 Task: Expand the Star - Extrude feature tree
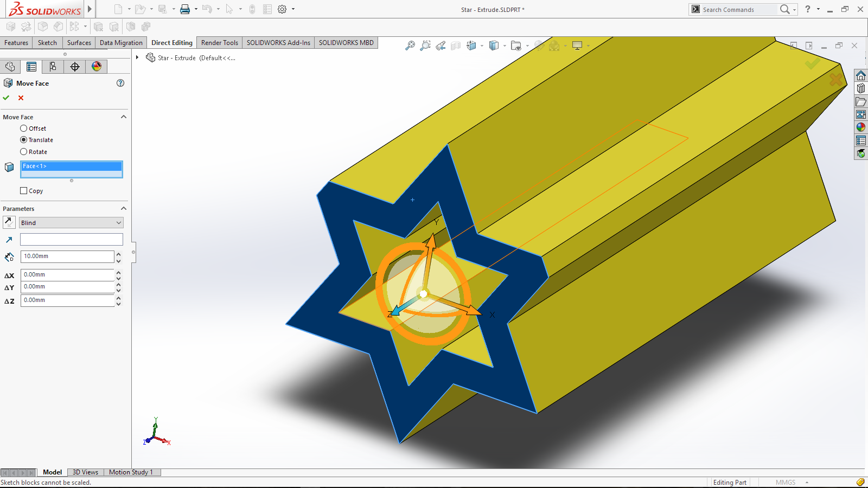pyautogui.click(x=137, y=57)
